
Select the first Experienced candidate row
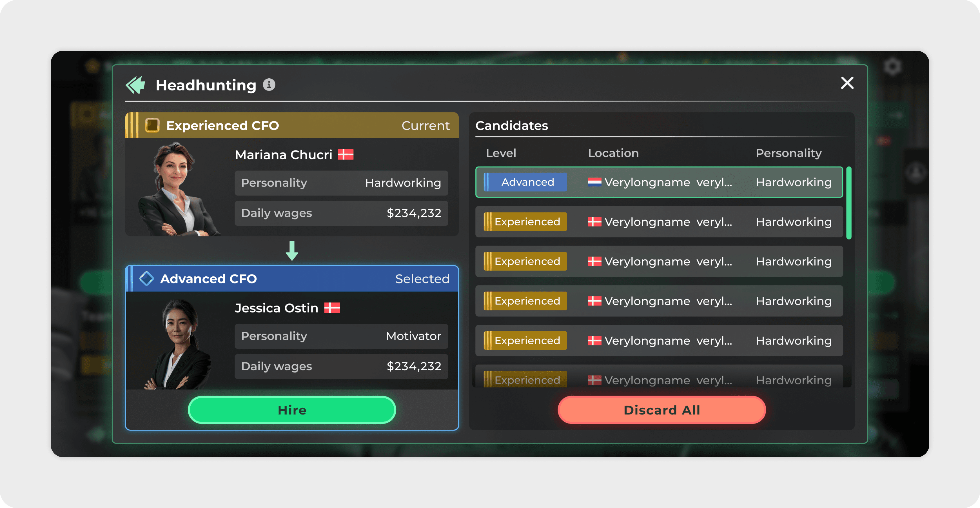click(659, 222)
